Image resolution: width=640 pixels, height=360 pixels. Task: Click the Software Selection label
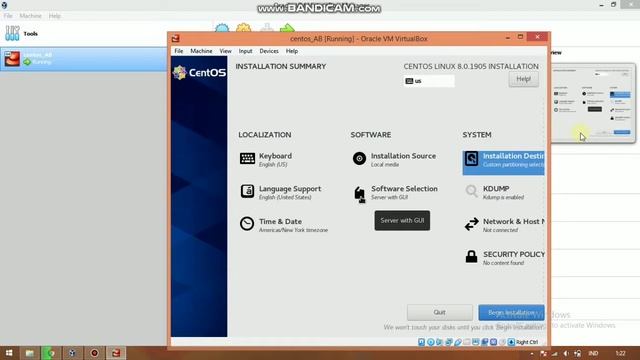click(404, 189)
